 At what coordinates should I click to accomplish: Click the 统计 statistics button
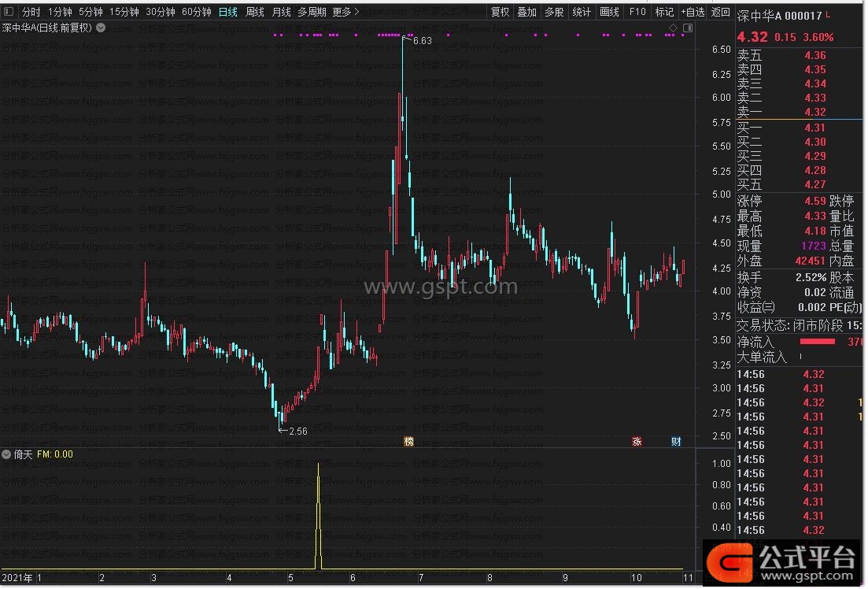pyautogui.click(x=582, y=12)
